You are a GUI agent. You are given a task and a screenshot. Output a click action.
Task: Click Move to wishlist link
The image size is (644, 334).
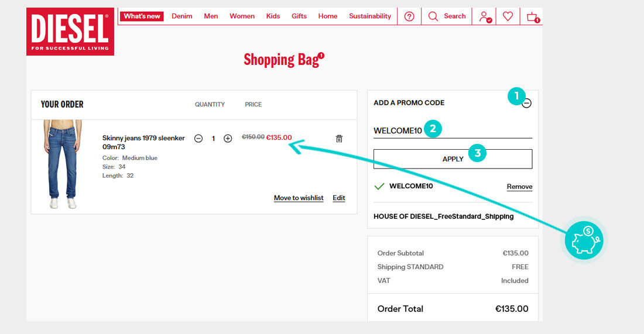(x=299, y=198)
